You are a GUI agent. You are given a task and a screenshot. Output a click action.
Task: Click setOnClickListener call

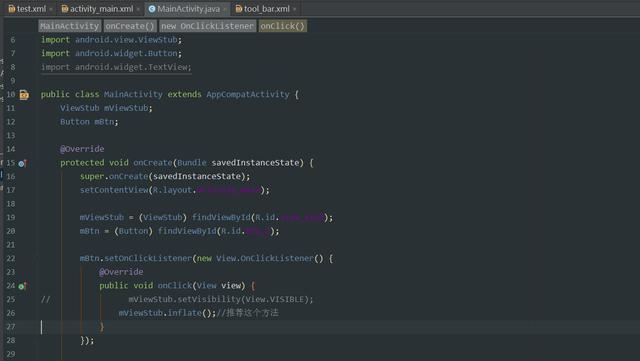click(148, 258)
